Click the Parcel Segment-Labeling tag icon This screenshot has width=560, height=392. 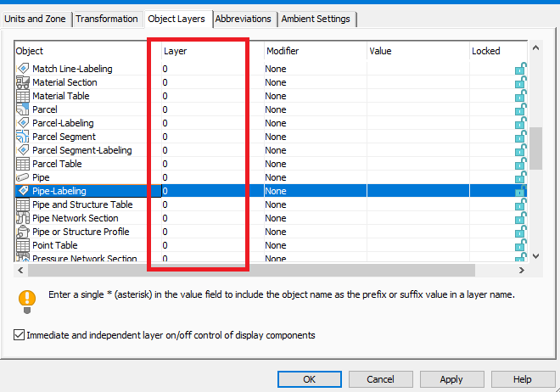[x=23, y=150]
